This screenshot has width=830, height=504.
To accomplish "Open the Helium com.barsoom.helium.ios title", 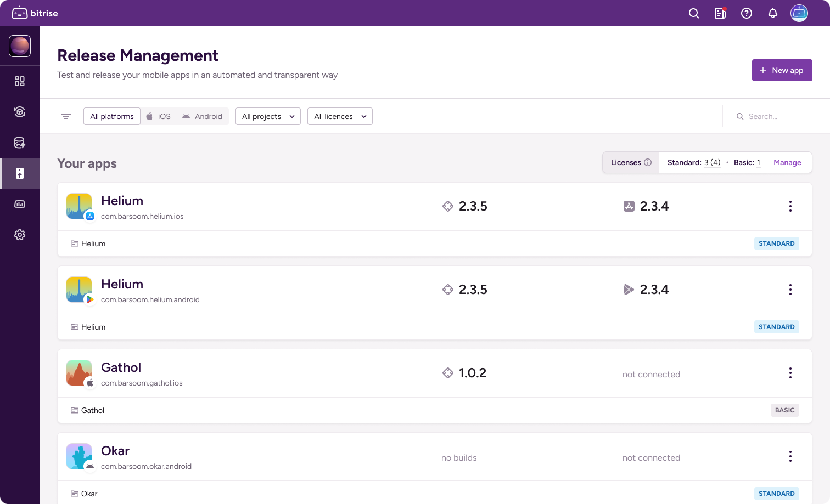I will (122, 201).
